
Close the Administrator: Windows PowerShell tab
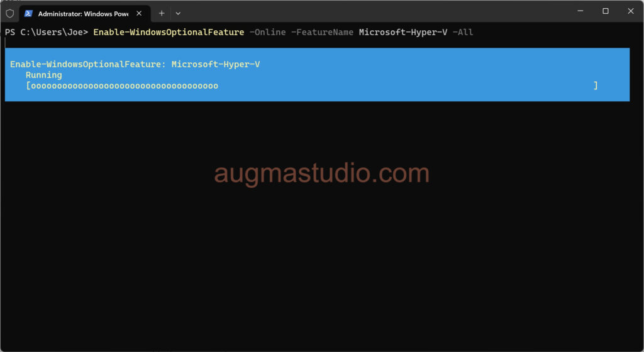click(140, 13)
